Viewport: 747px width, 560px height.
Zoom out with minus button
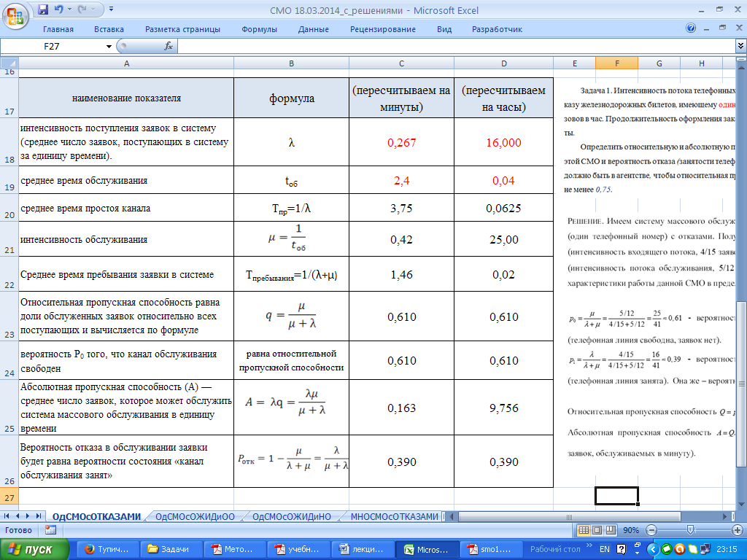point(651,530)
